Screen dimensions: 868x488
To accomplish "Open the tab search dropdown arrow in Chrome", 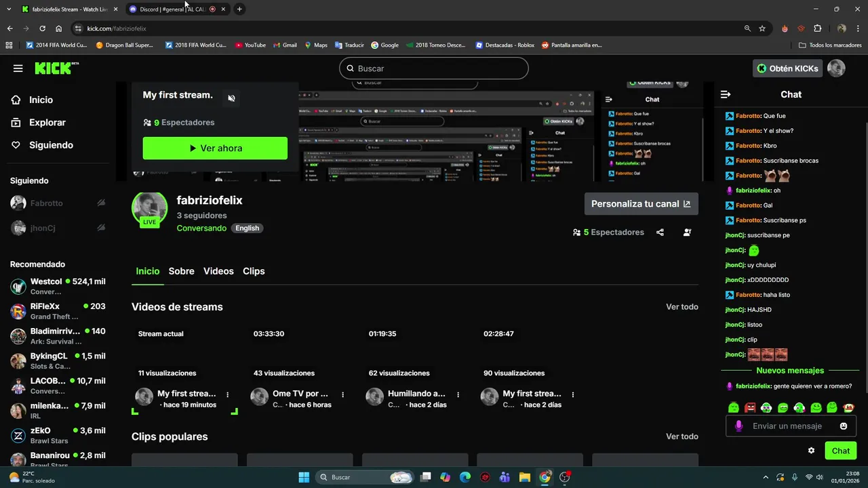I will [9, 9].
